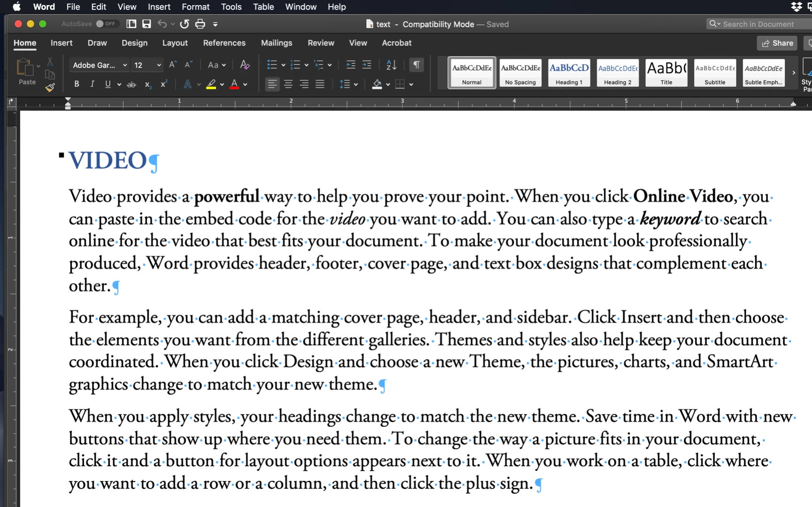Open the Table menu in menu bar
The image size is (812, 507).
pyautogui.click(x=263, y=7)
